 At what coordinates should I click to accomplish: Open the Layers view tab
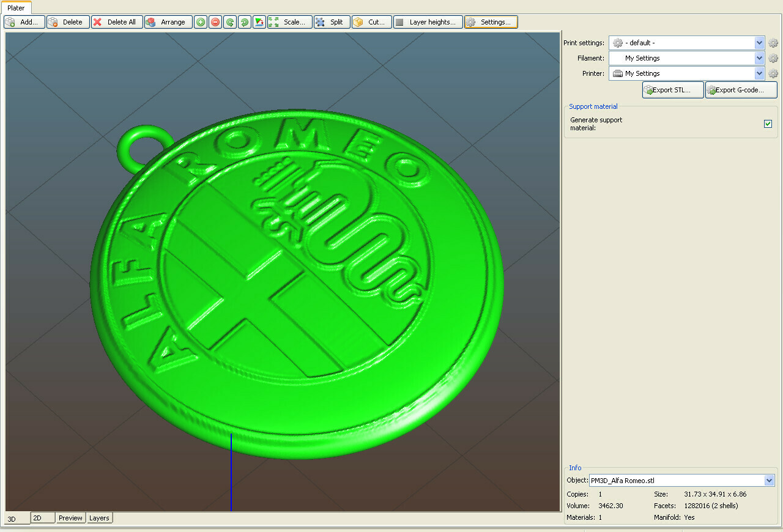(x=99, y=518)
